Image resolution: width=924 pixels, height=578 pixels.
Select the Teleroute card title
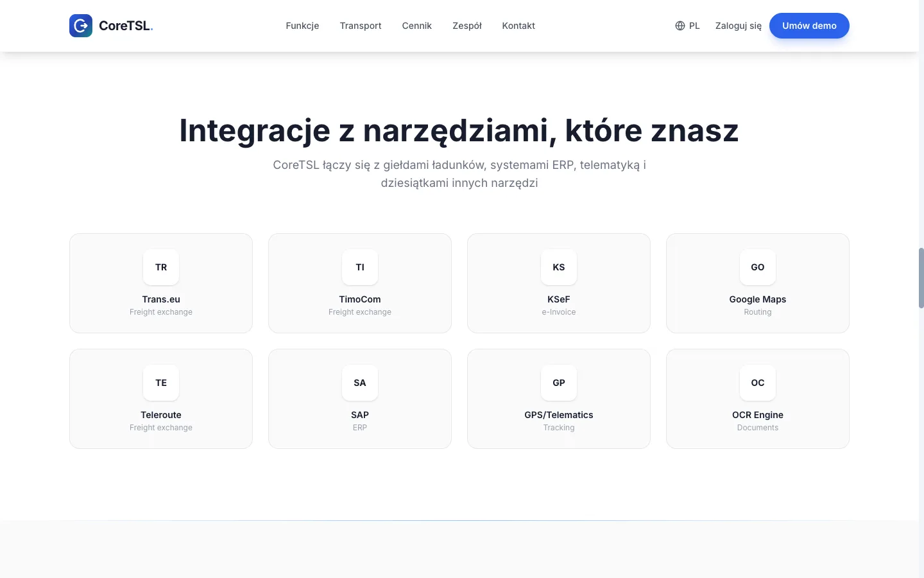[x=161, y=415]
